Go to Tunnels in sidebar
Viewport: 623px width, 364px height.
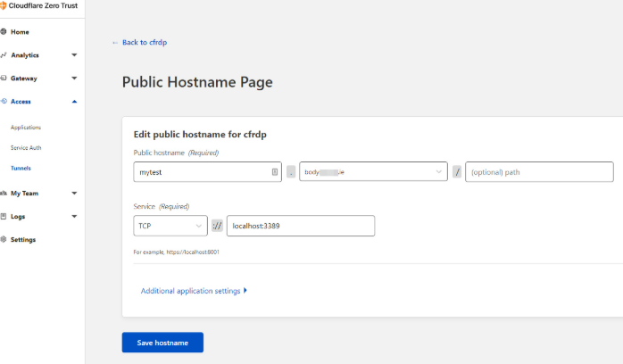[x=21, y=168]
